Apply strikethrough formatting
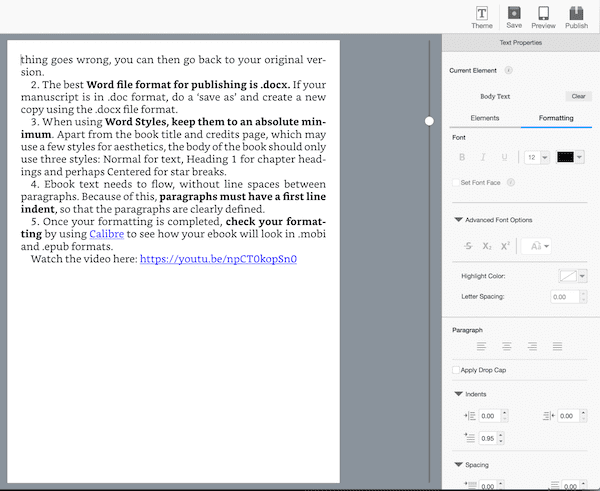The width and height of the screenshot is (600, 491). pos(468,246)
